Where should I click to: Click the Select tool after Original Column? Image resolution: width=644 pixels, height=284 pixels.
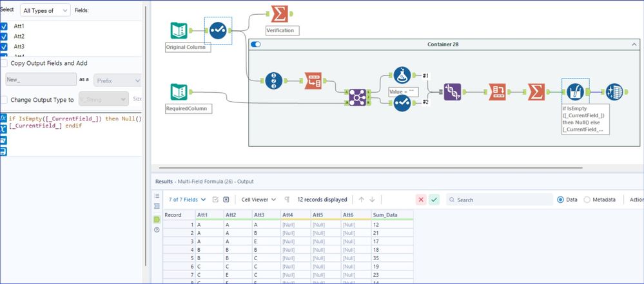click(218, 31)
